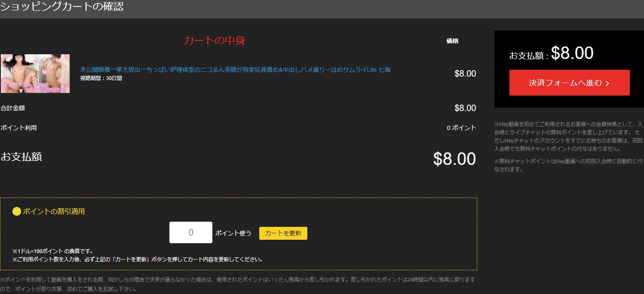
Task: Click the 視聴期間：30日間 text under the title
Action: (101, 78)
